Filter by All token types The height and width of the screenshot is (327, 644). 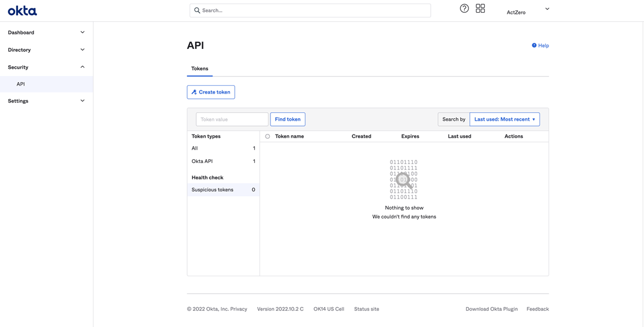(x=223, y=148)
